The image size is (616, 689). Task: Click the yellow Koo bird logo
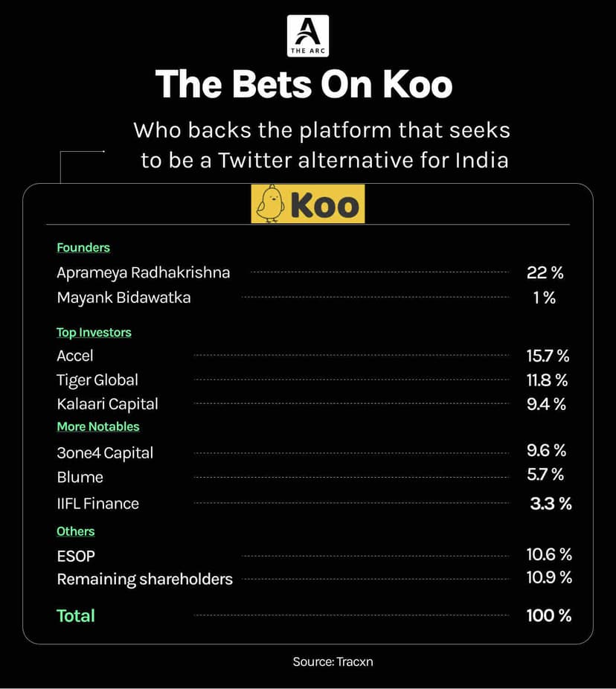[x=308, y=204]
